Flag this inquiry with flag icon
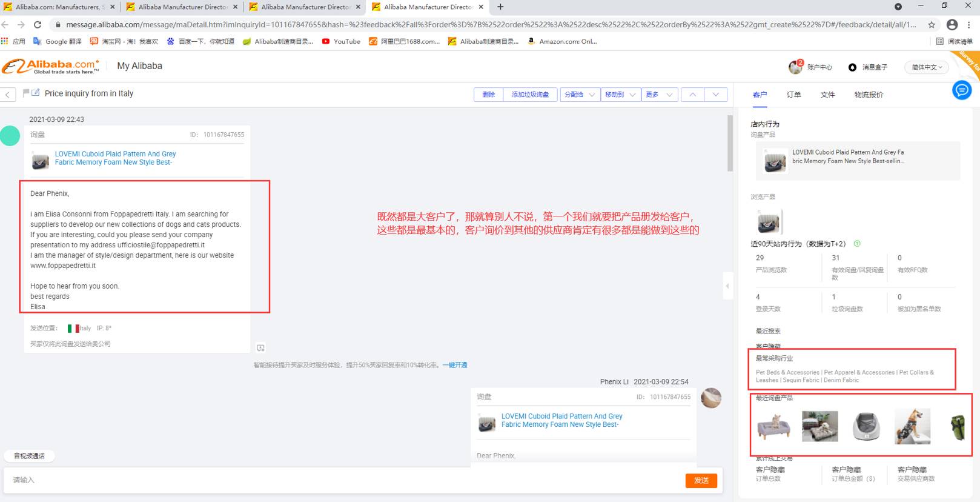980x502 pixels. pos(26,93)
